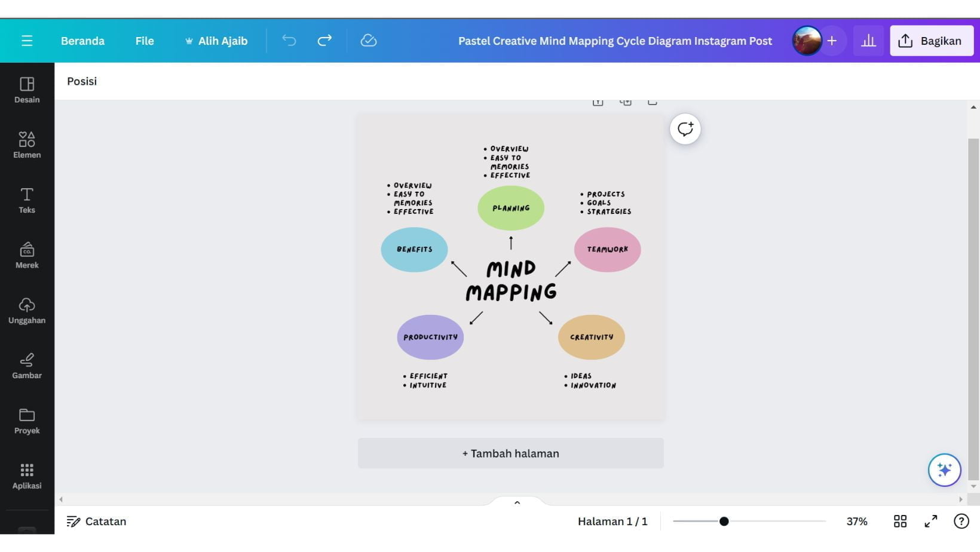Viewport: 980px width, 552px height.
Task: Click the zoom slider handle
Action: tap(725, 521)
